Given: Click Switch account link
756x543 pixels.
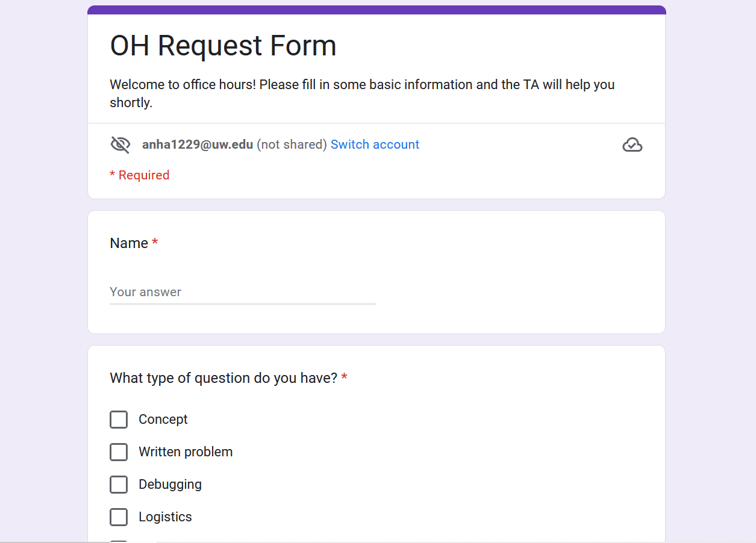Looking at the screenshot, I should 375,144.
